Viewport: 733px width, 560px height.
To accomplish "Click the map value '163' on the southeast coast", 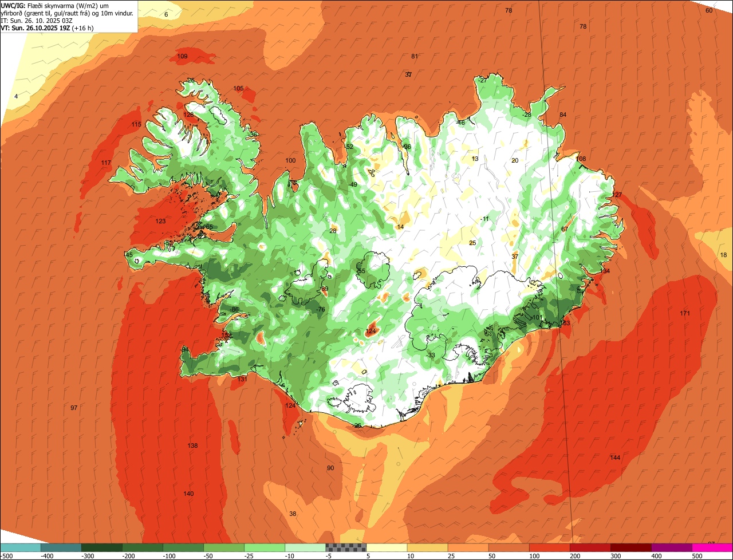I will tap(565, 324).
